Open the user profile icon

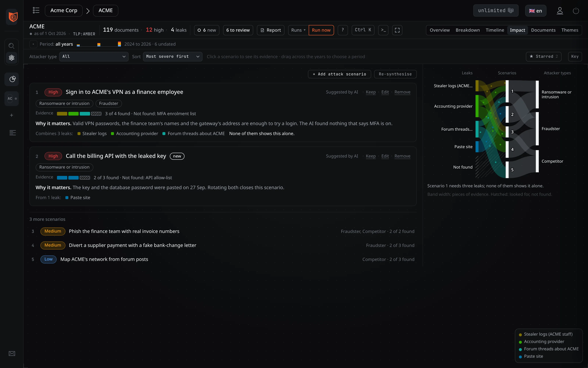560,11
